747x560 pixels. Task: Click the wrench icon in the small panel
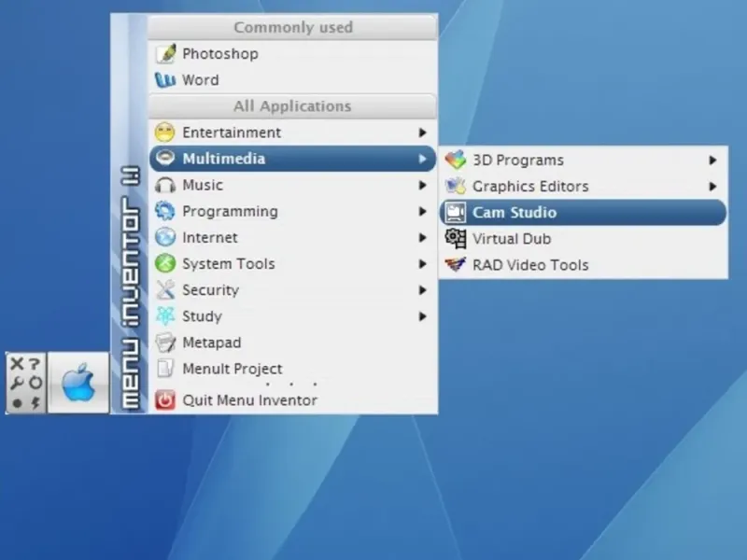pos(17,384)
